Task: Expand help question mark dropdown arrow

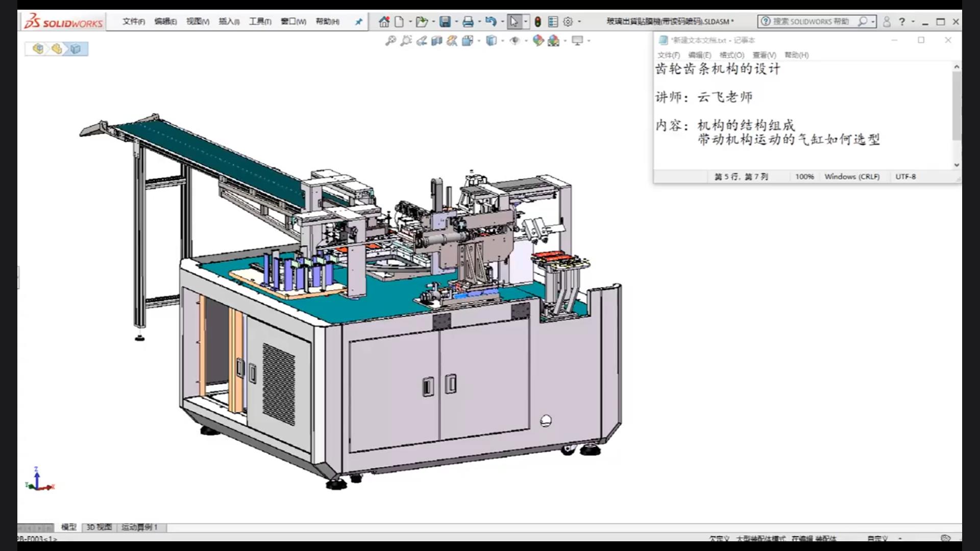Action: 913,21
